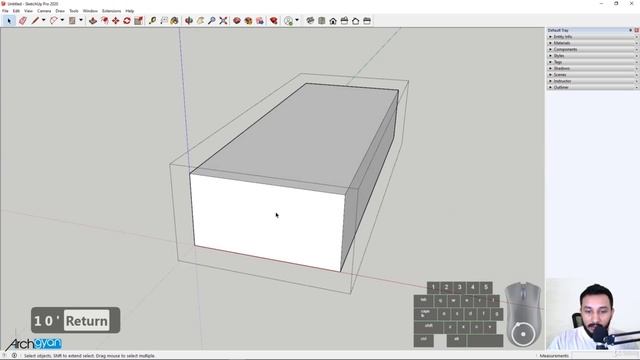Select the Zoom magnifier tool
Screen dimensions: 640x360
(211, 20)
